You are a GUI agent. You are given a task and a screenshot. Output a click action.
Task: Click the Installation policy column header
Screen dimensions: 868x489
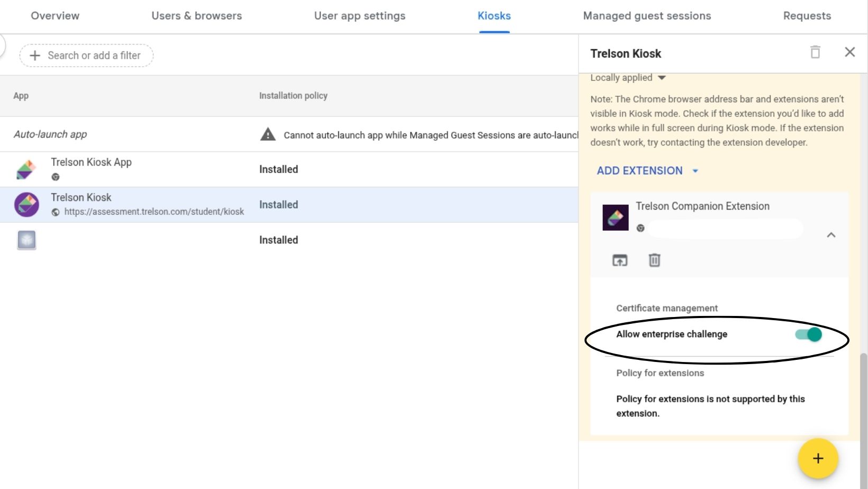point(293,96)
